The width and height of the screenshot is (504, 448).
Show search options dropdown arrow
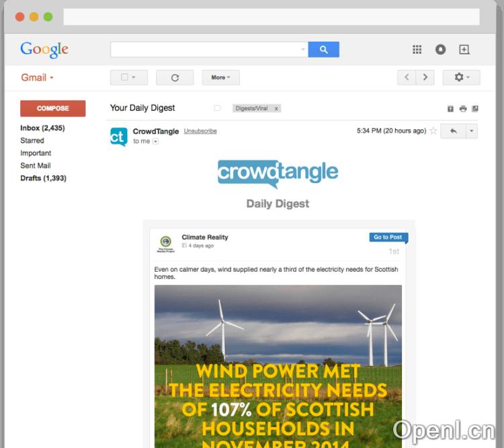(303, 50)
